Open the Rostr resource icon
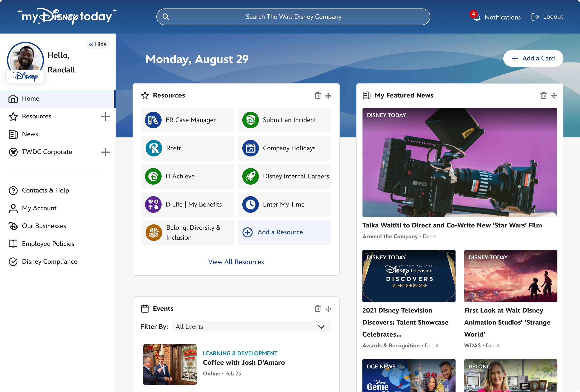The image size is (580, 392). [x=153, y=148]
